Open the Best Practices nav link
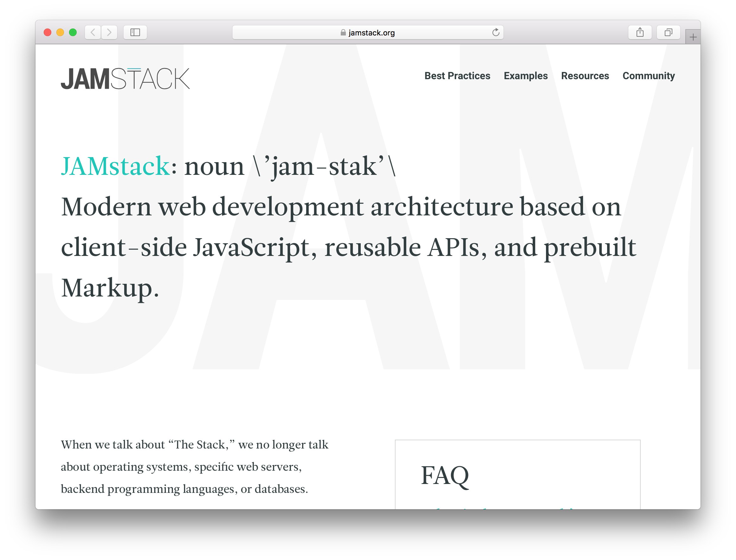Image resolution: width=736 pixels, height=560 pixels. [457, 76]
